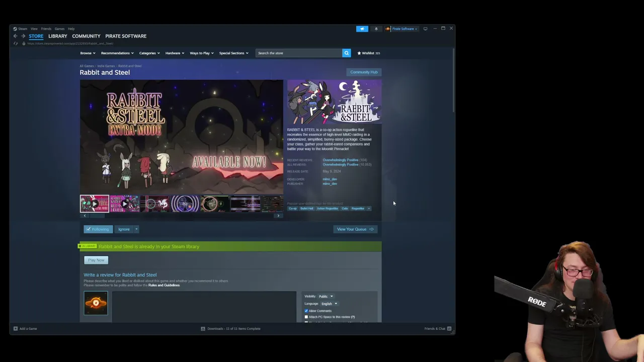This screenshot has width=644, height=362.
Task: Click the screenshot strip horizontal scrollbar handle
Action: click(x=97, y=216)
